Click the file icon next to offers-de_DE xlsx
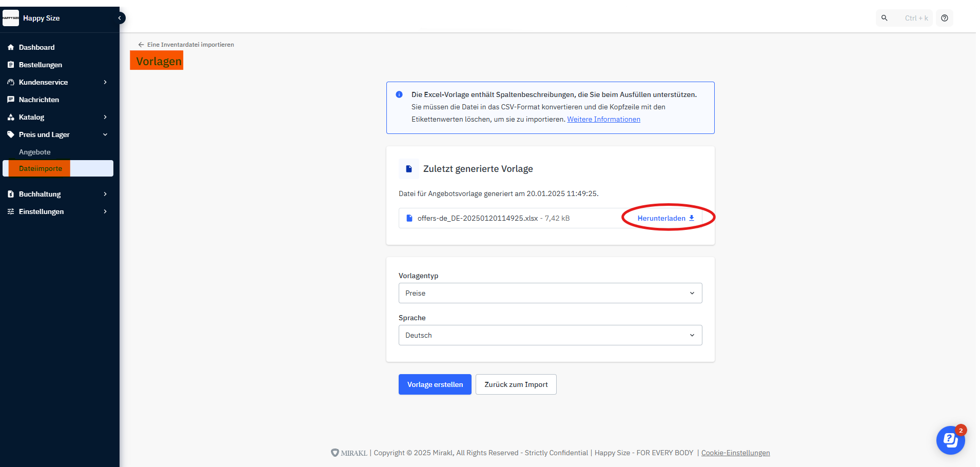Screen dimensions: 980x467 [409, 218]
